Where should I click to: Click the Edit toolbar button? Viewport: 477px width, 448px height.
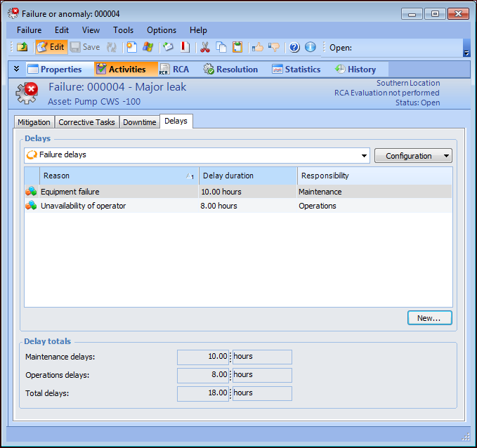[x=51, y=47]
